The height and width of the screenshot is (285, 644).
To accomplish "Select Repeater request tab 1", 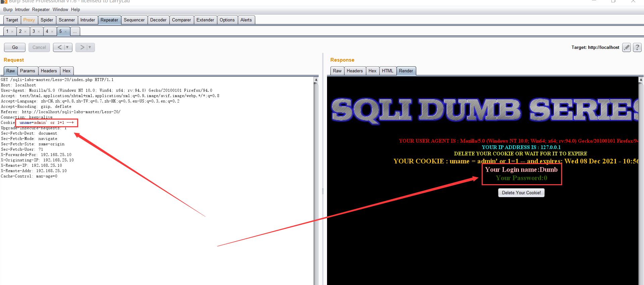I will tap(7, 31).
